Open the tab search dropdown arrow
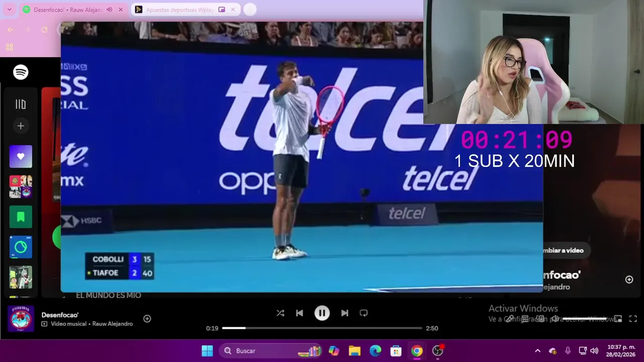 pyautogui.click(x=9, y=10)
